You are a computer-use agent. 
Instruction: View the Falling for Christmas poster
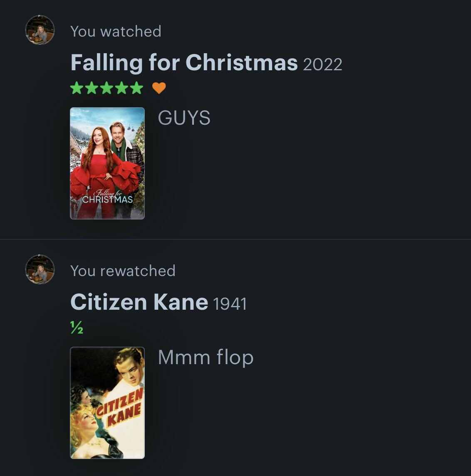[107, 163]
